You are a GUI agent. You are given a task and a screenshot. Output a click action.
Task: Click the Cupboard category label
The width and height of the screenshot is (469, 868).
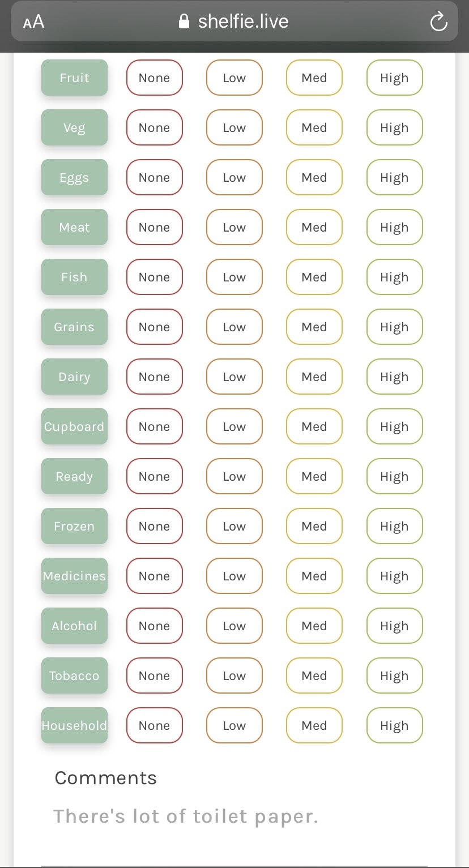(74, 426)
